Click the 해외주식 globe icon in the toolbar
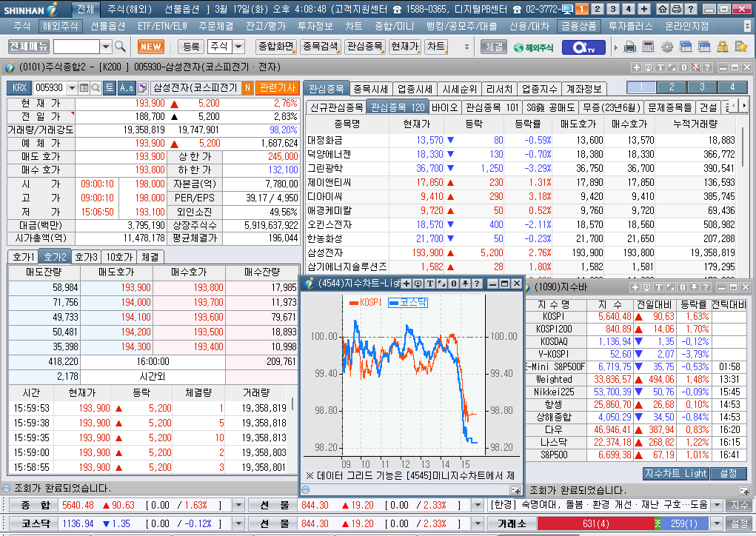Image resolution: width=756 pixels, height=536 pixels. tap(533, 47)
